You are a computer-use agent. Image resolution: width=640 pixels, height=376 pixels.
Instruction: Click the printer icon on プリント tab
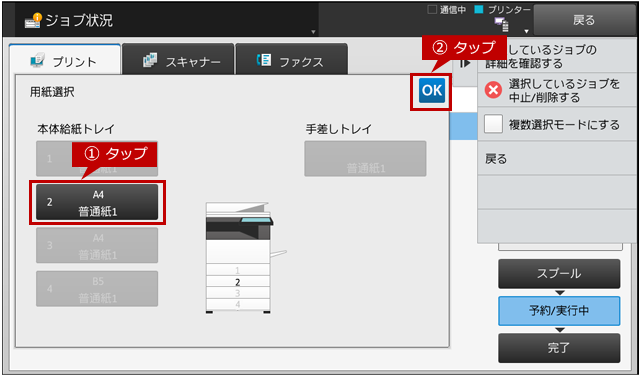tap(38, 60)
